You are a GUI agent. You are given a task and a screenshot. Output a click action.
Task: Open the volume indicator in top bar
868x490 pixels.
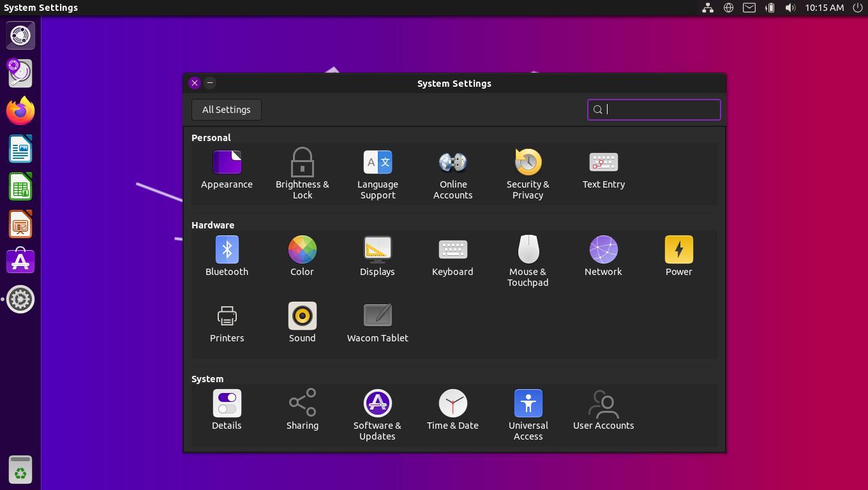coord(790,8)
